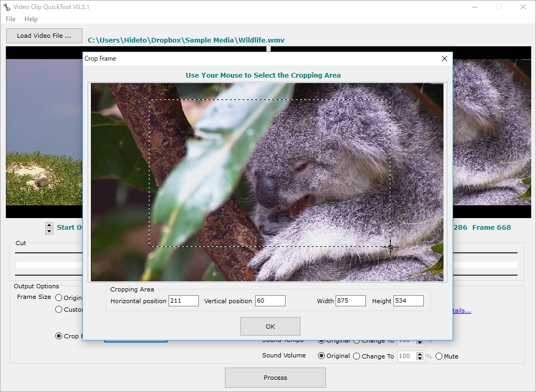Click into the Vertical position field

click(270, 301)
